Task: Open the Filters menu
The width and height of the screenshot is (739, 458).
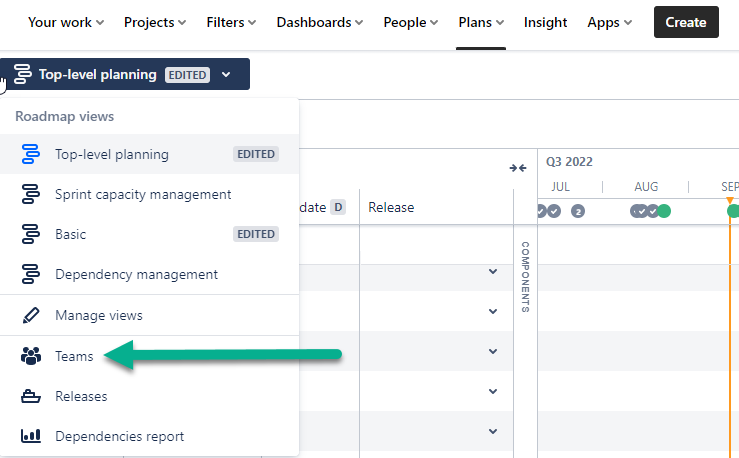Action: click(x=230, y=22)
